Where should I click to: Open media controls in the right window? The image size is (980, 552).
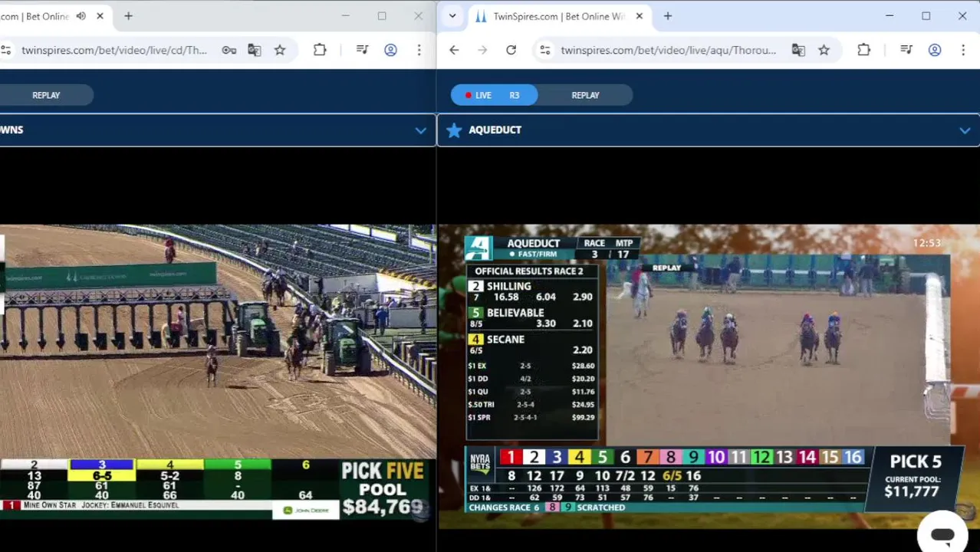(x=906, y=50)
